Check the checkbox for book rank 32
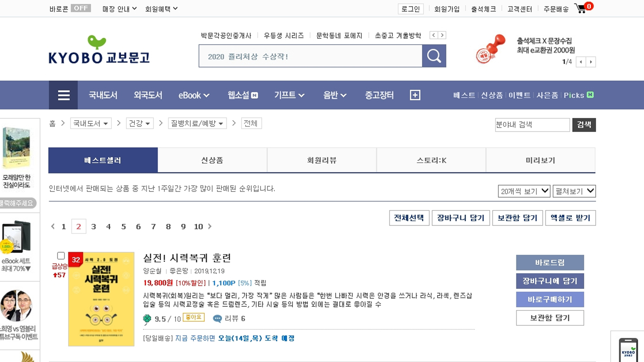This screenshot has height=362, width=644. tap(61, 256)
